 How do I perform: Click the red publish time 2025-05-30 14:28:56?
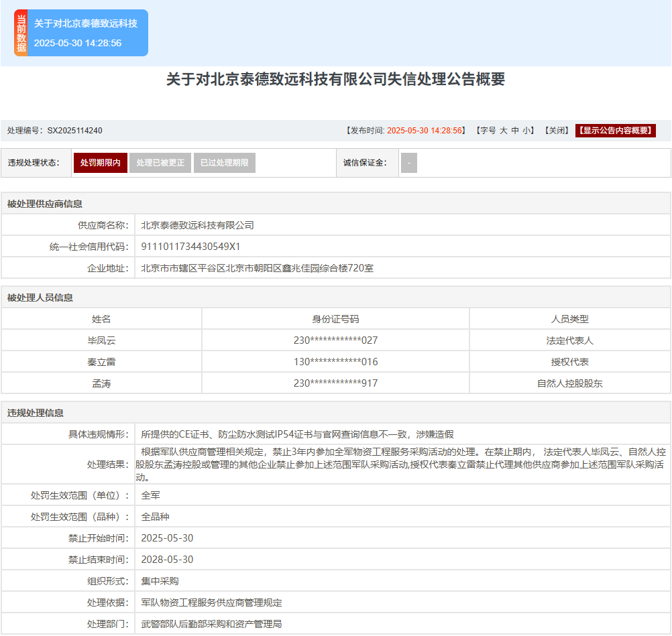426,131
